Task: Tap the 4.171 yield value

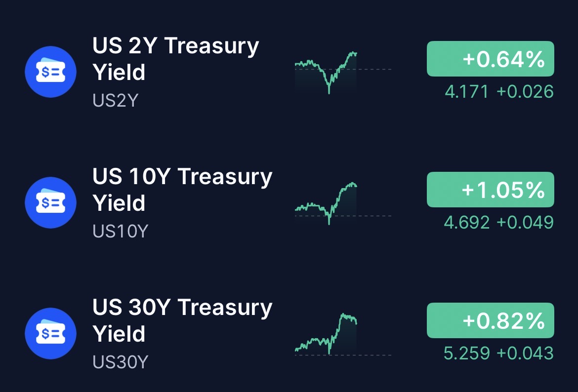Action: (467, 92)
